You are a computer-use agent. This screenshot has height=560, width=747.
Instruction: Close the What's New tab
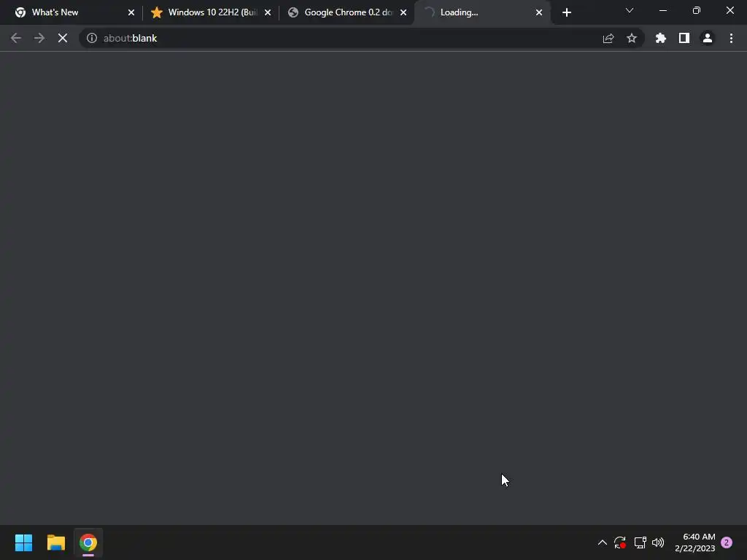coord(131,12)
